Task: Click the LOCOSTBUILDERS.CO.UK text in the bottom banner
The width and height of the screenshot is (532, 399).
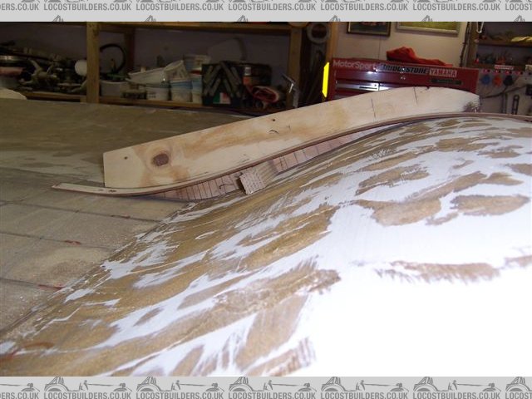Action: pyautogui.click(x=274, y=392)
